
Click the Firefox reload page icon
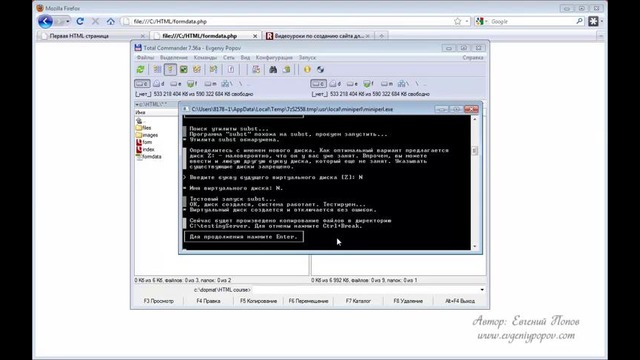point(80,21)
